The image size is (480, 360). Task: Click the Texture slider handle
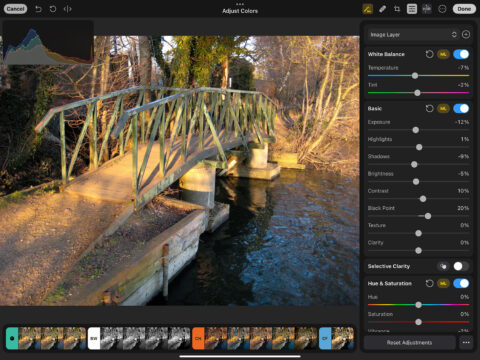(x=418, y=233)
